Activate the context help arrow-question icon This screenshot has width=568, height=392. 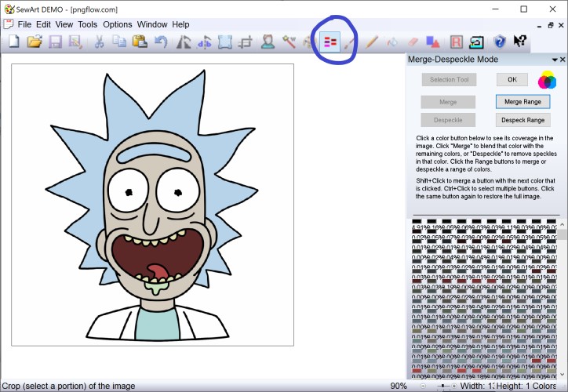(x=520, y=41)
